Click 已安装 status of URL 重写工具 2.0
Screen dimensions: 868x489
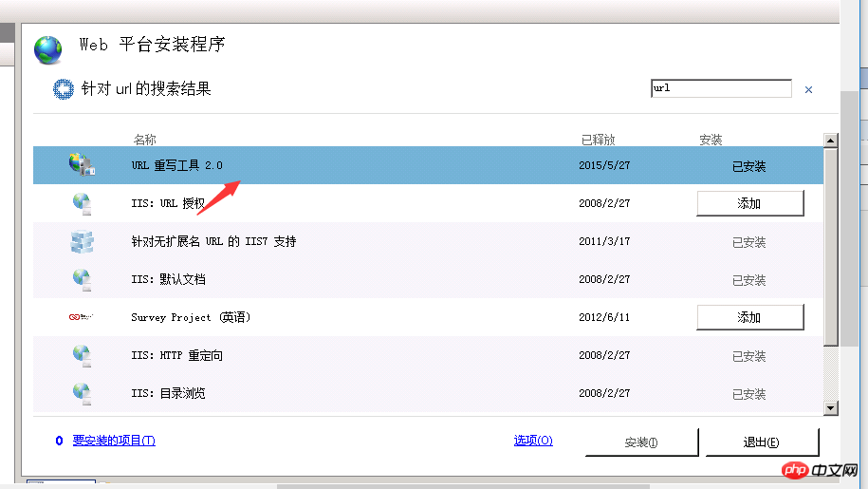coord(749,166)
